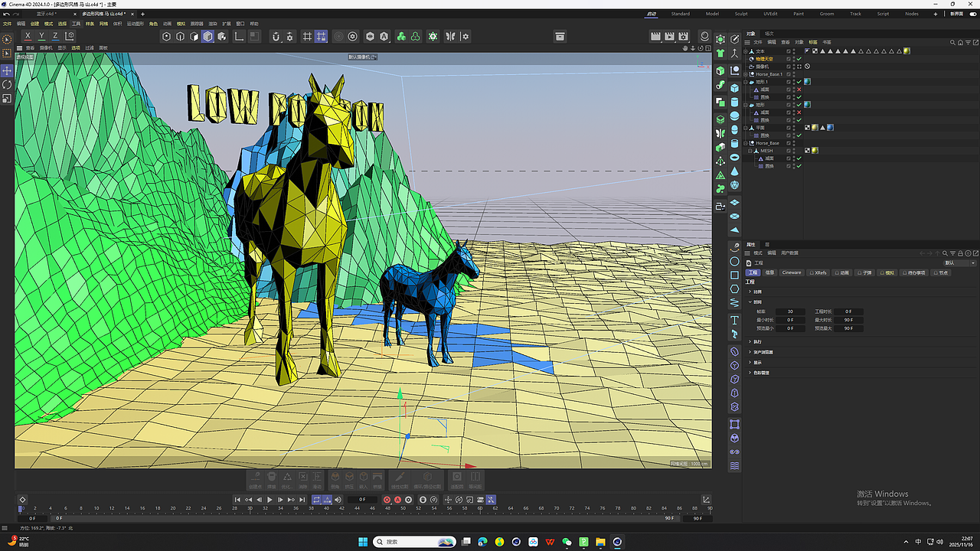Select the Text spline tool icon
This screenshot has height=551, width=980.
click(734, 320)
